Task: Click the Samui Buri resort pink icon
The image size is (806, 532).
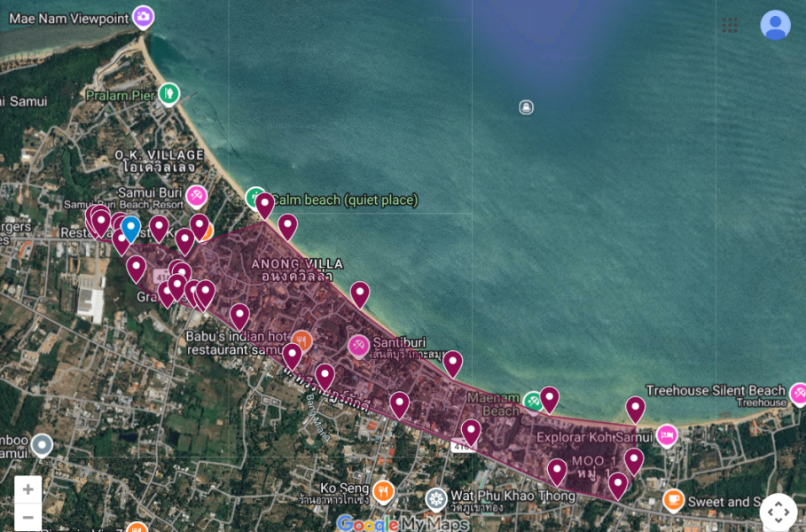Action: pyautogui.click(x=196, y=195)
